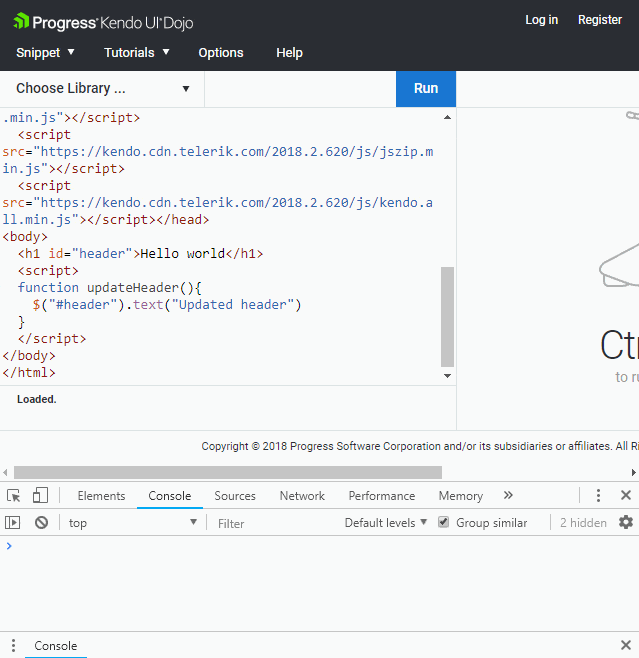639x658 pixels.
Task: Click the '</body>' closing tag line
Action: click(x=29, y=355)
